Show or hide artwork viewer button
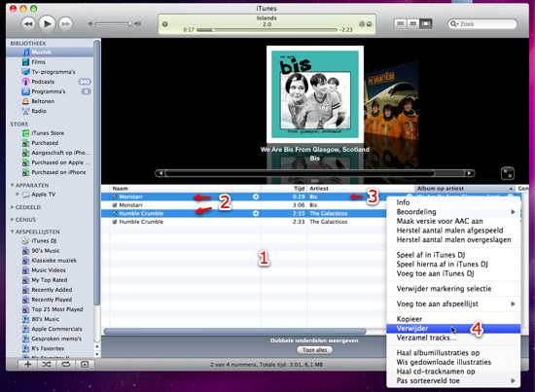 coord(85,365)
